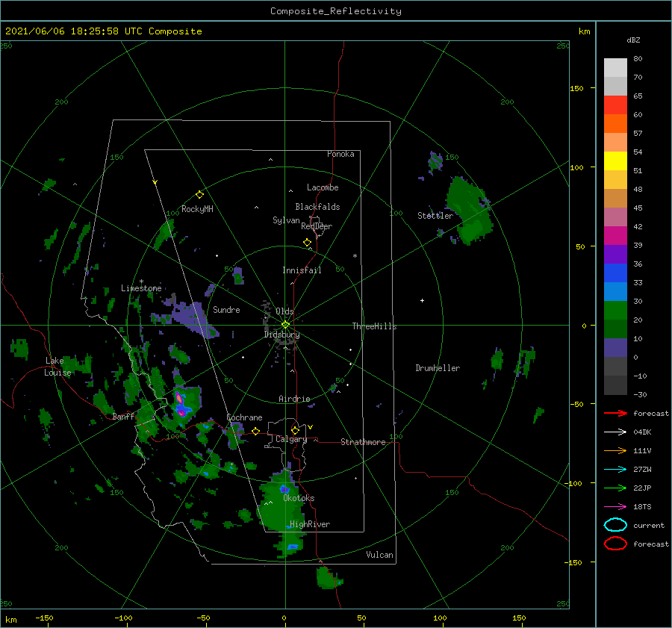Click the Strathmore label
Viewport: 672px width, 628px height.
pyautogui.click(x=363, y=442)
